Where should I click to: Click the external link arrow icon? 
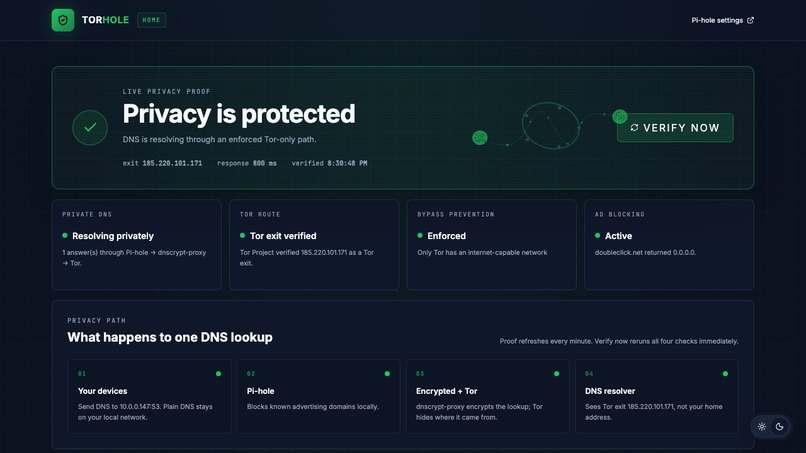pos(750,20)
